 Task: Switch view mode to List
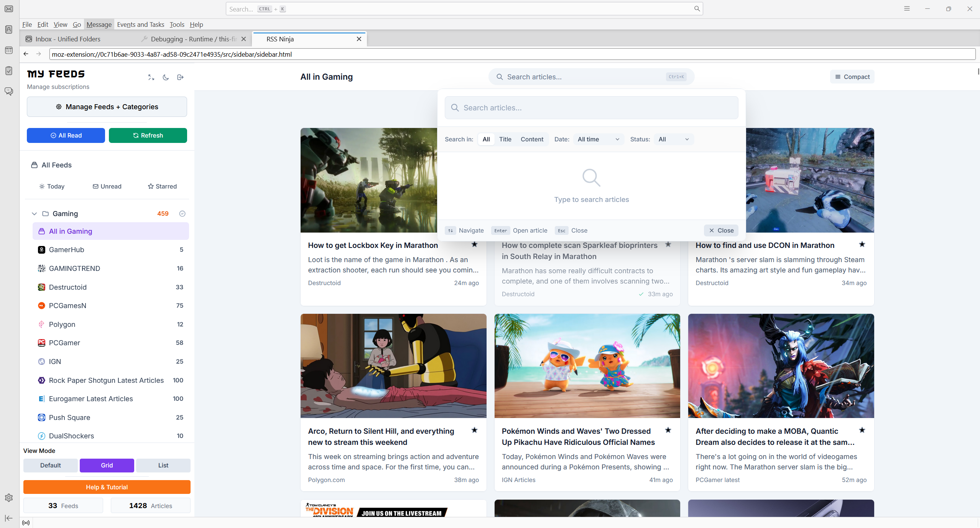163,465
